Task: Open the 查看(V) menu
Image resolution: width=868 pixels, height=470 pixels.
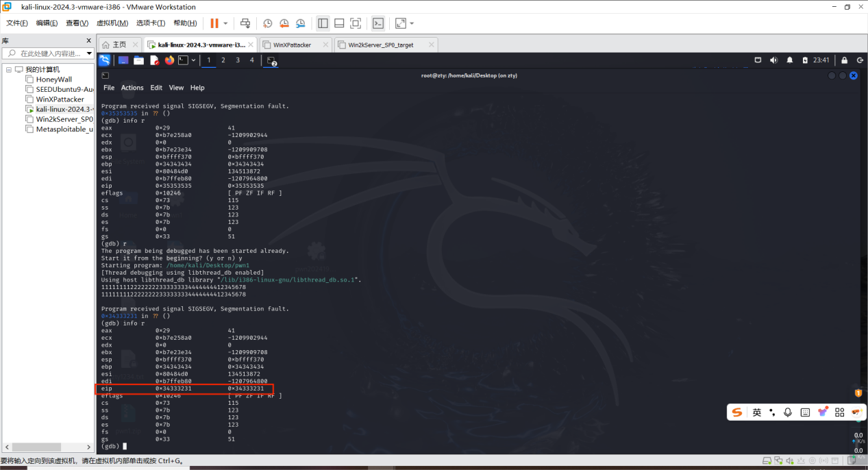Action: 77,23
